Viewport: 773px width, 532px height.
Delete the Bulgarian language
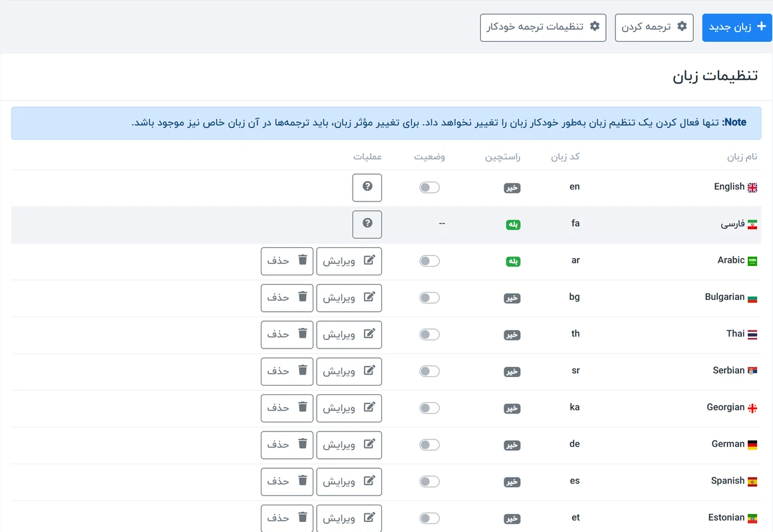287,298
